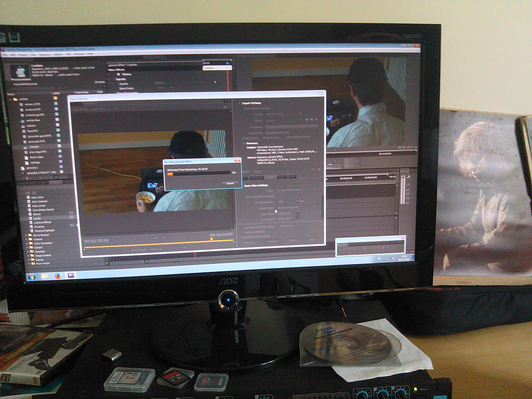This screenshot has height=399, width=532.
Task: Select the Levels effect
Action: point(37,218)
